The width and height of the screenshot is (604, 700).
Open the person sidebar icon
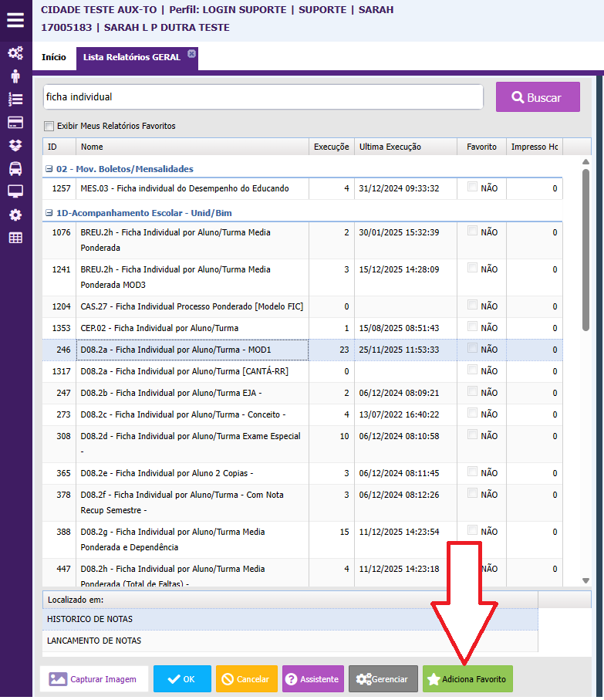[15, 76]
